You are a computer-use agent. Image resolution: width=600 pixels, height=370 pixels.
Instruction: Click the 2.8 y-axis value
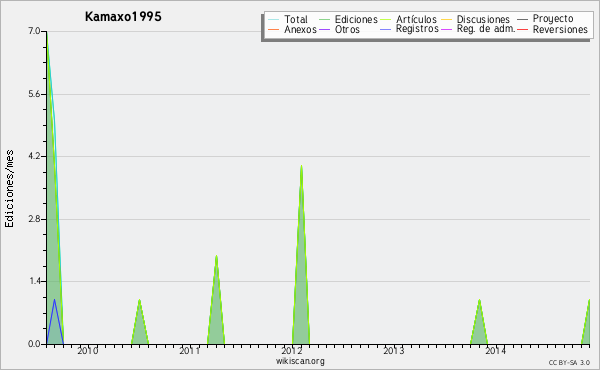34,219
